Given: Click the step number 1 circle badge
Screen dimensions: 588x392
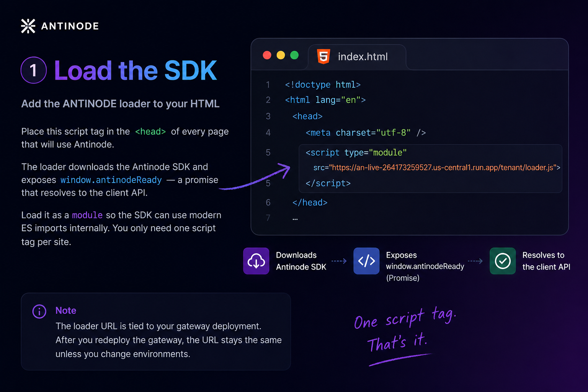Looking at the screenshot, I should (34, 70).
